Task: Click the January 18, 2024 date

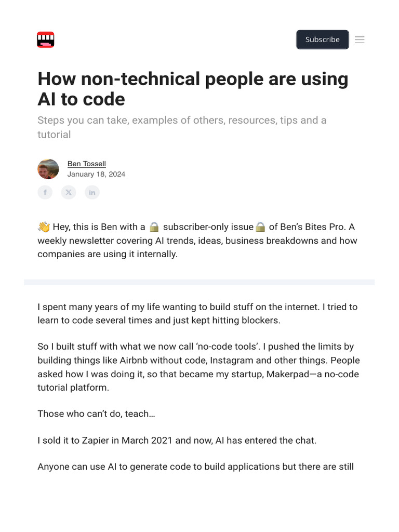Action: pos(96,175)
